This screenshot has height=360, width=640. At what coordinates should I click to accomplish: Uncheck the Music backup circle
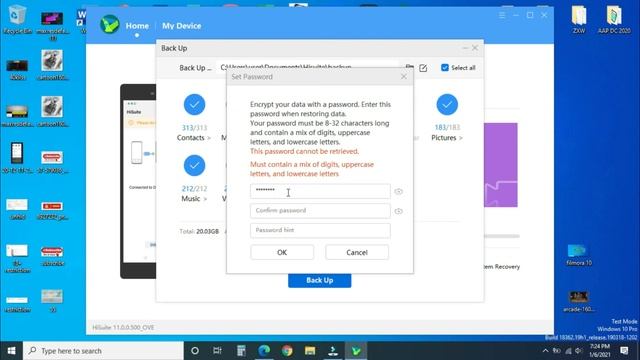(194, 165)
